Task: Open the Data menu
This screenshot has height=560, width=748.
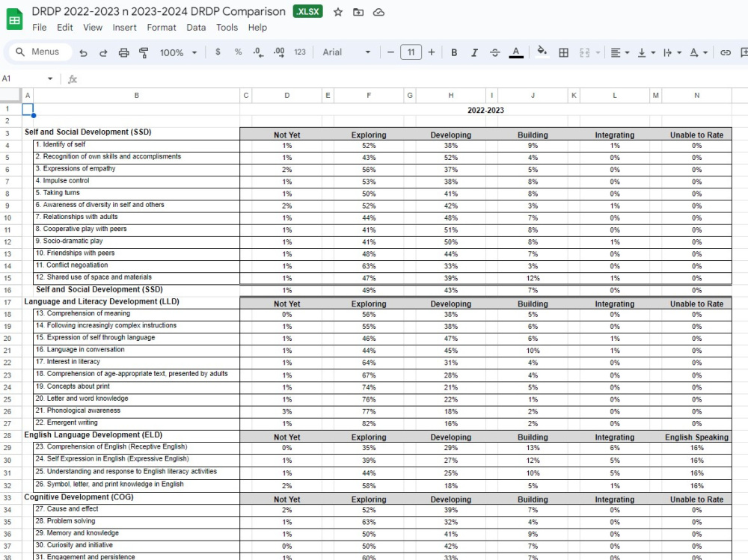Action: (x=196, y=28)
